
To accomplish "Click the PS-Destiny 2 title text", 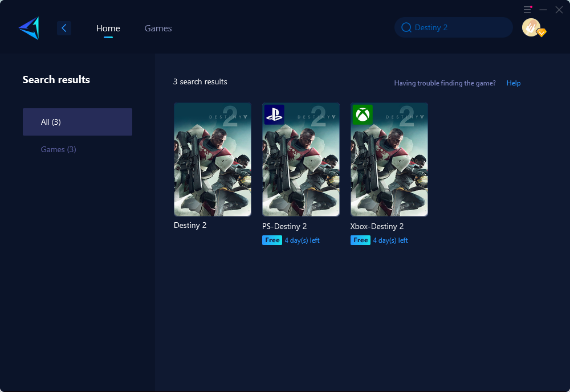I will click(284, 226).
